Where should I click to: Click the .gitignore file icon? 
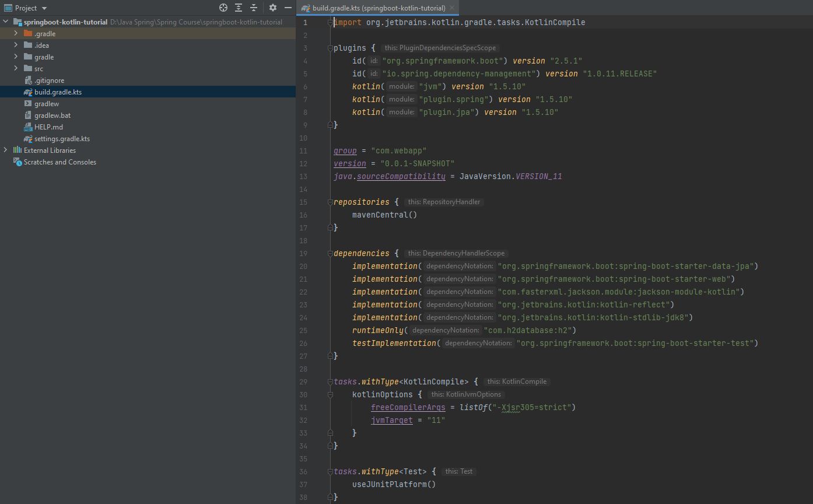28,80
